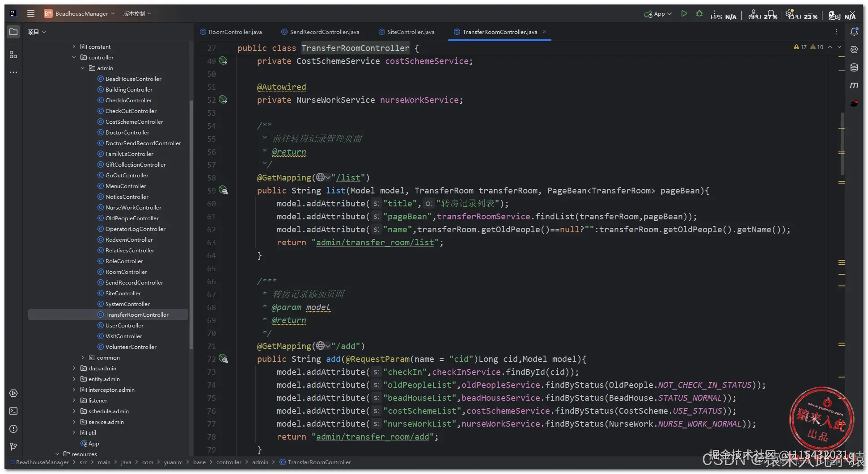This screenshot has width=868, height=474.
Task: Follow the "/add" mapping URL link
Action: click(346, 346)
